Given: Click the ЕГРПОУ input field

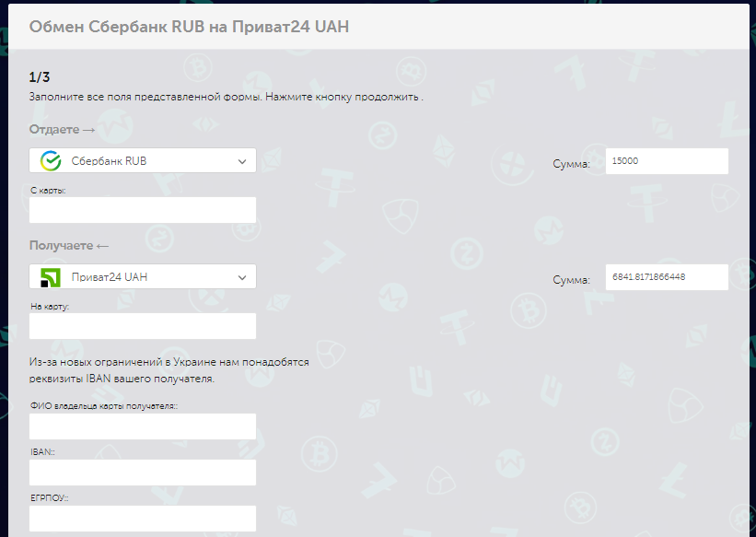Looking at the screenshot, I should point(143,519).
